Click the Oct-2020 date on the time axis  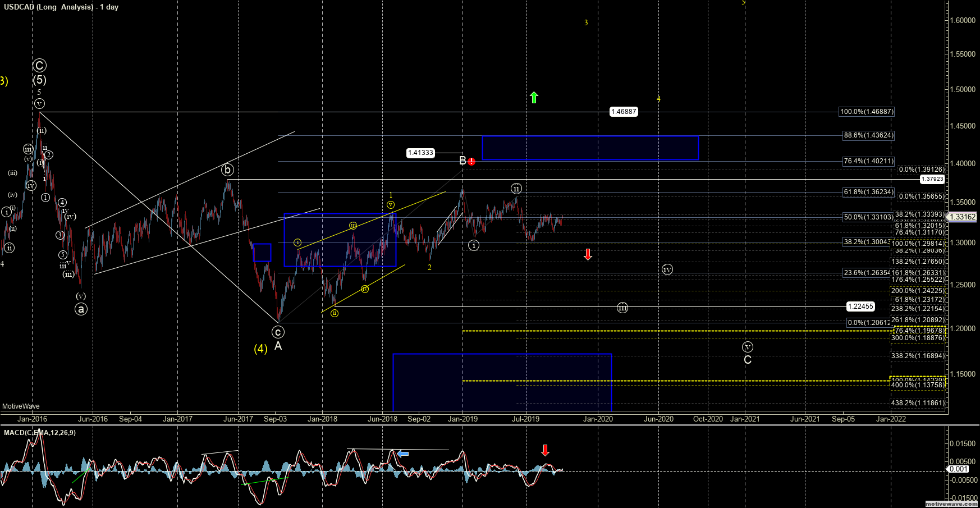tap(708, 419)
